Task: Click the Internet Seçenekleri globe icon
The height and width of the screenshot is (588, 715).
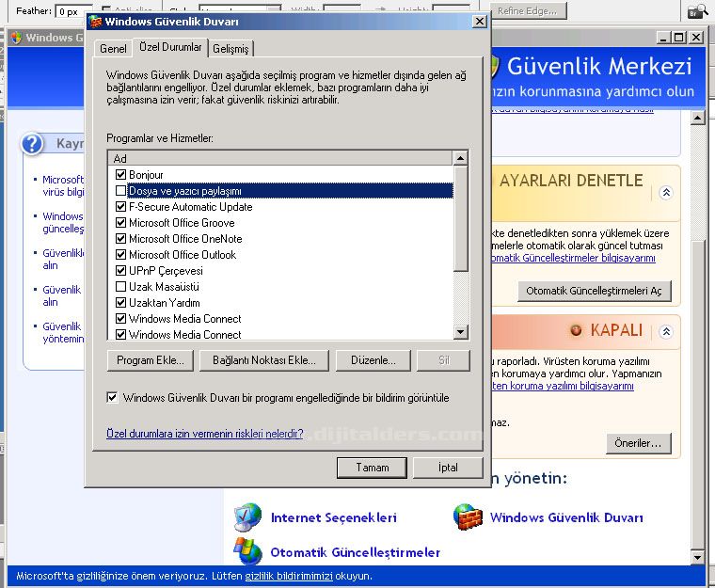Action: coord(247,517)
